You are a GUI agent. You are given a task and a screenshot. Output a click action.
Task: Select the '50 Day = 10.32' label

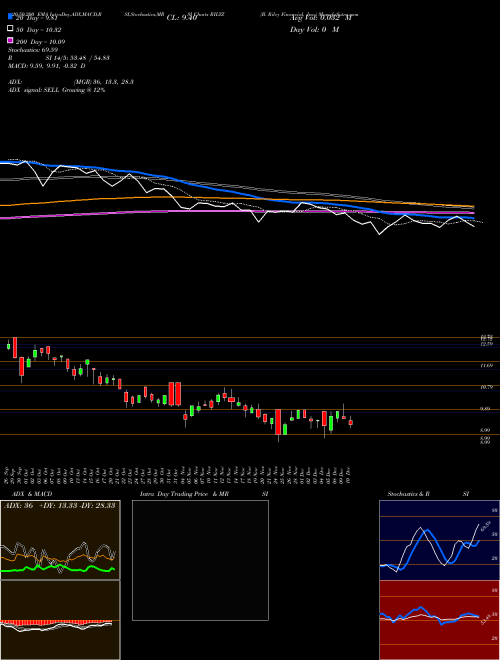point(38,30)
